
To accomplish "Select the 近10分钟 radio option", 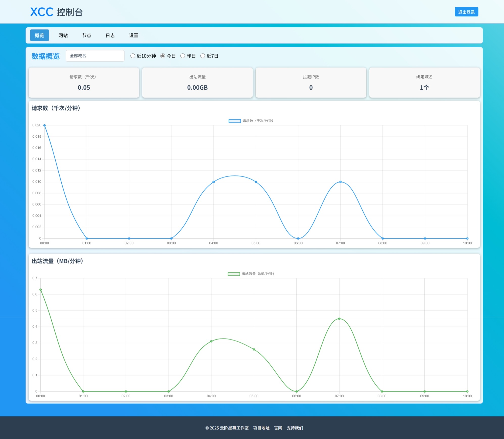I will (x=133, y=56).
